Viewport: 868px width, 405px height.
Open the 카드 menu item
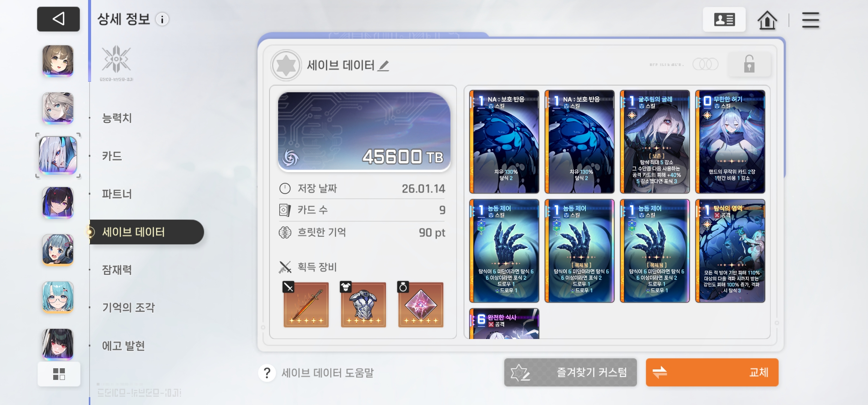point(112,156)
